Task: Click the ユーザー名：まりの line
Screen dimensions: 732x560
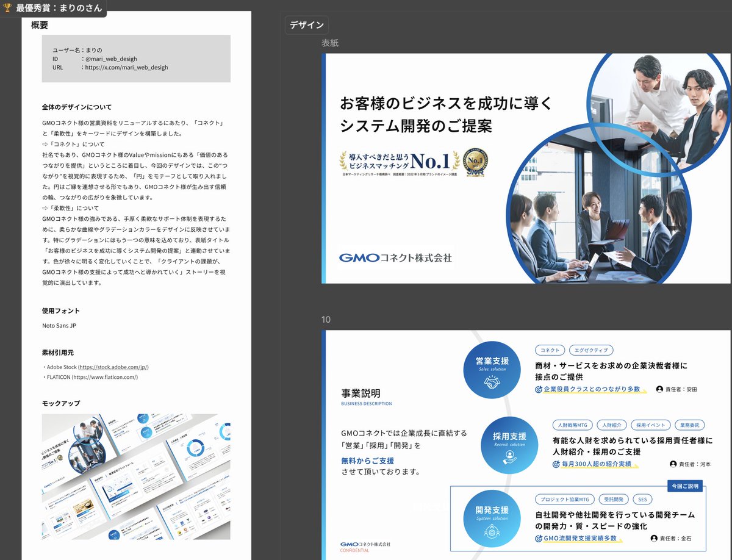Action: click(77, 50)
